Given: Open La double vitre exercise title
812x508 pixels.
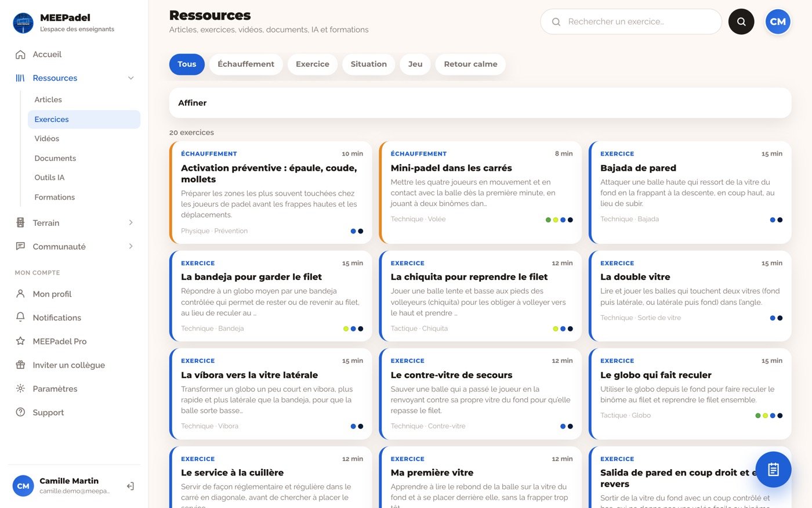Looking at the screenshot, I should click(635, 277).
